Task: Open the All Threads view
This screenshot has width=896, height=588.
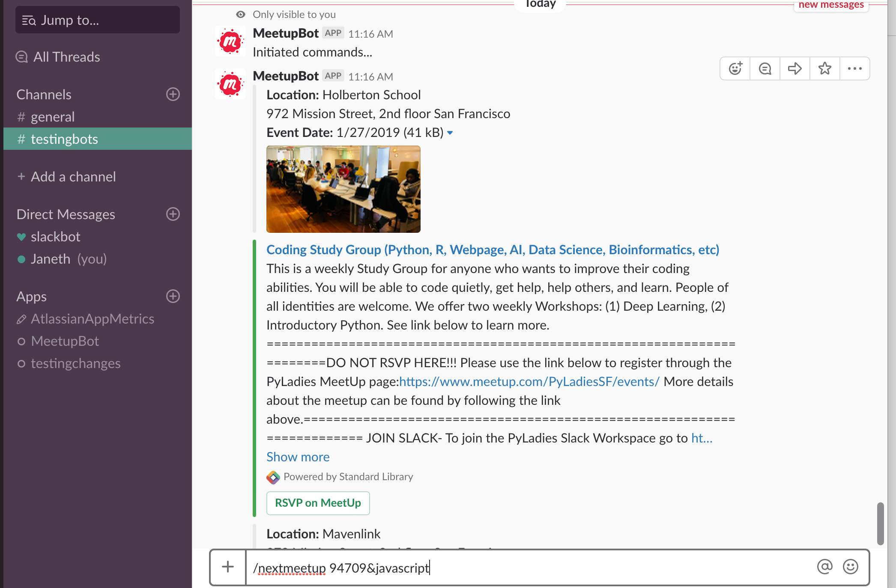Action: [66, 57]
